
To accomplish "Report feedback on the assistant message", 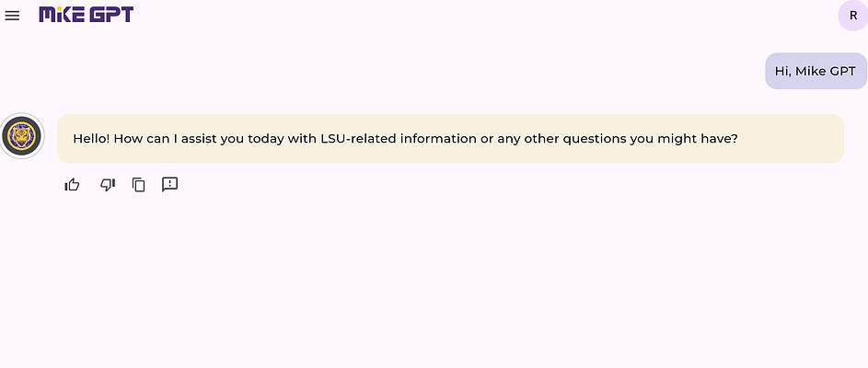I will (169, 185).
